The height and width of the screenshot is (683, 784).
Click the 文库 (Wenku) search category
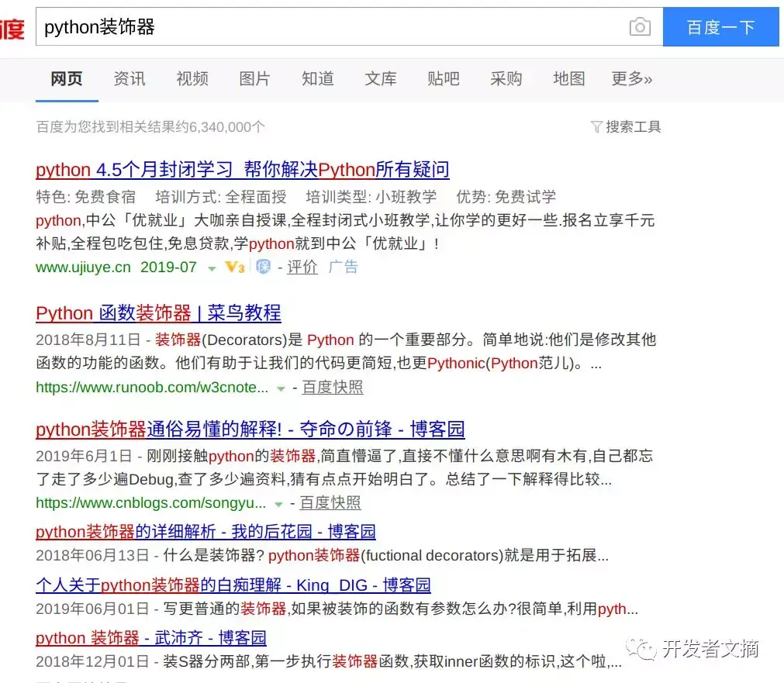(380, 79)
